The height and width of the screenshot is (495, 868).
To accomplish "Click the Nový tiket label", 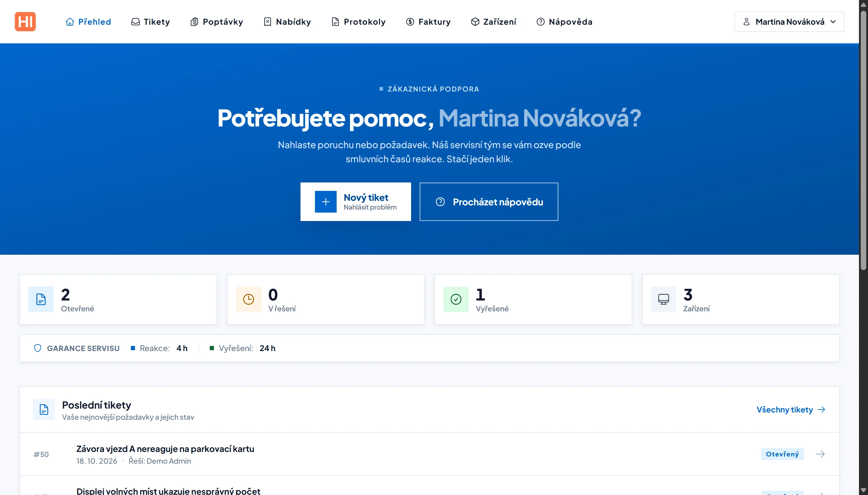I will 366,198.
